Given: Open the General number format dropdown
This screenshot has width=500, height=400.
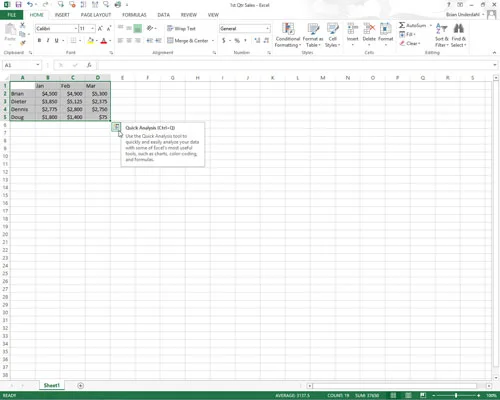Looking at the screenshot, I should (267, 29).
